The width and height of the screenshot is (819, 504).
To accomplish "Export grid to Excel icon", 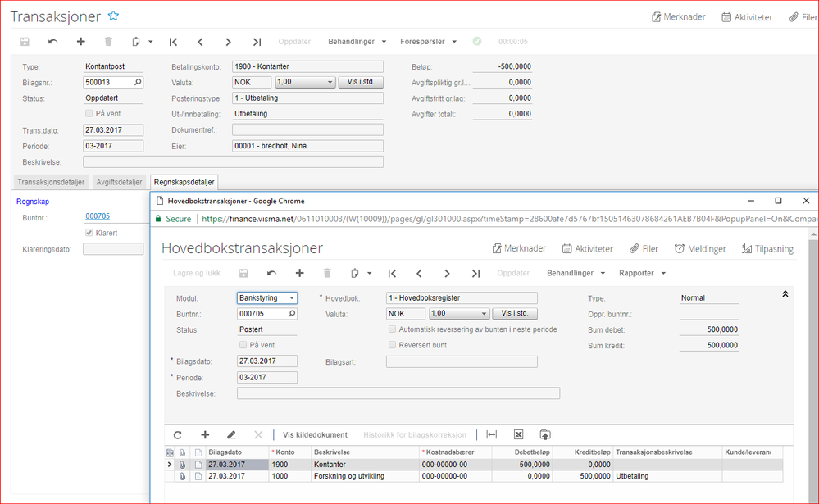I will 518,434.
